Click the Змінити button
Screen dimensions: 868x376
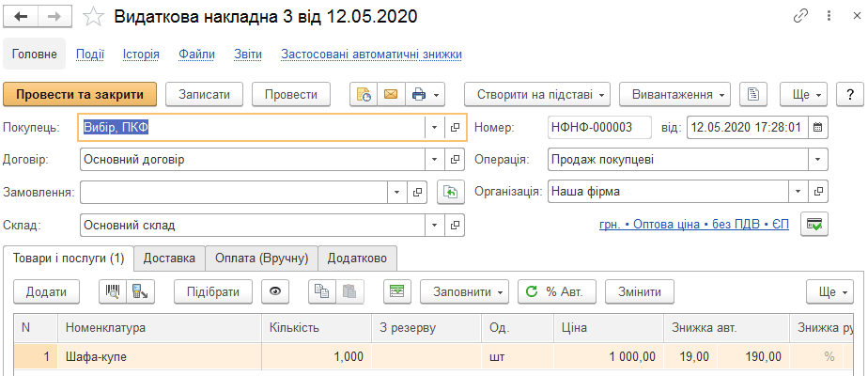tap(641, 291)
